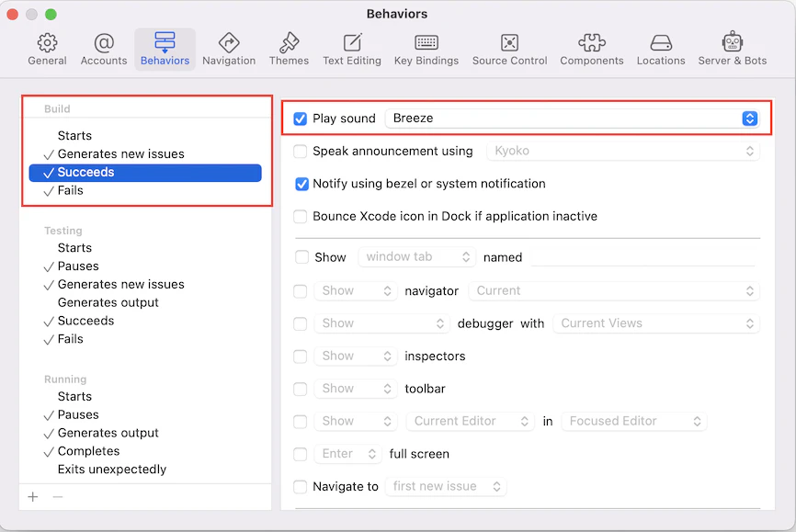Enable the full screen row checkbox
The width and height of the screenshot is (796, 532).
pyautogui.click(x=300, y=454)
